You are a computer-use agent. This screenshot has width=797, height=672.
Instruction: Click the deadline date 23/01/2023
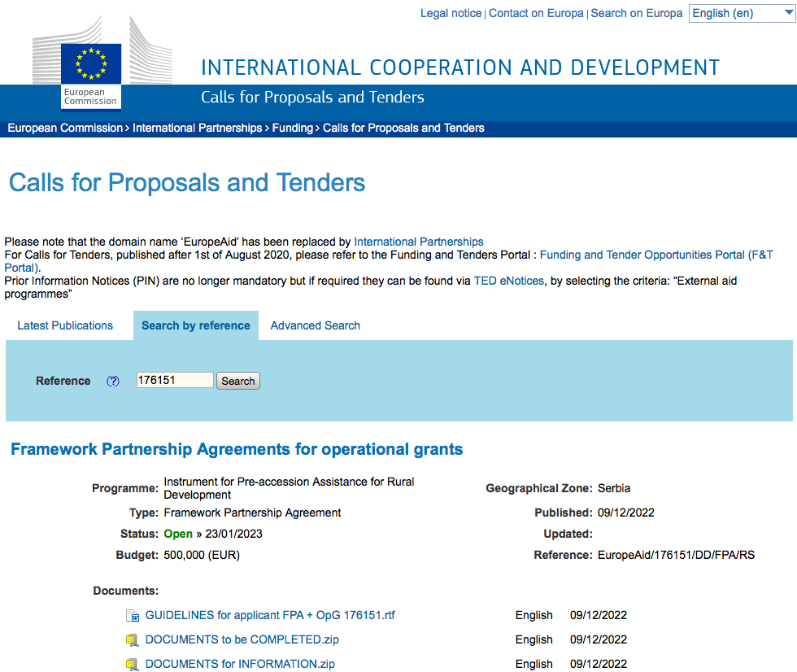click(x=234, y=535)
